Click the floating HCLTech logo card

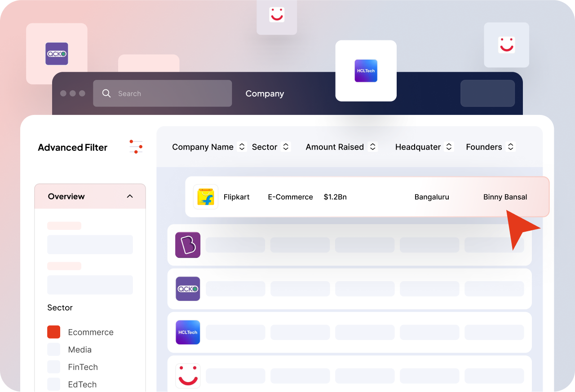(x=366, y=70)
